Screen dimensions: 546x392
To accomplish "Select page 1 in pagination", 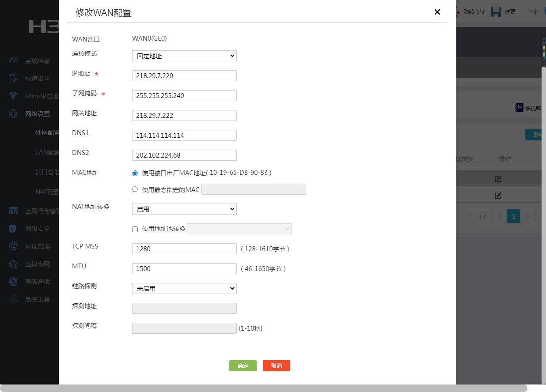I will pyautogui.click(x=513, y=216).
